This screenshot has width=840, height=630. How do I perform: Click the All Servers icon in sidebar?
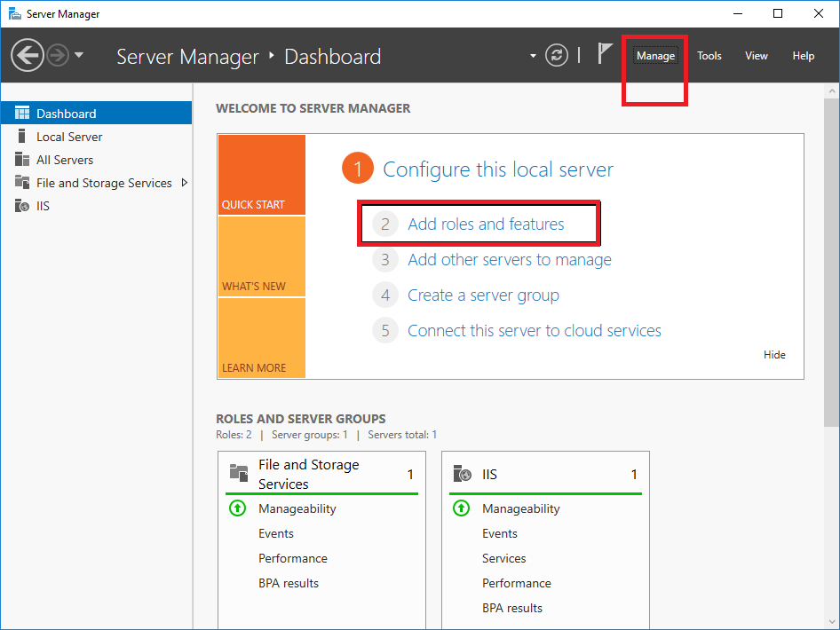(22, 159)
